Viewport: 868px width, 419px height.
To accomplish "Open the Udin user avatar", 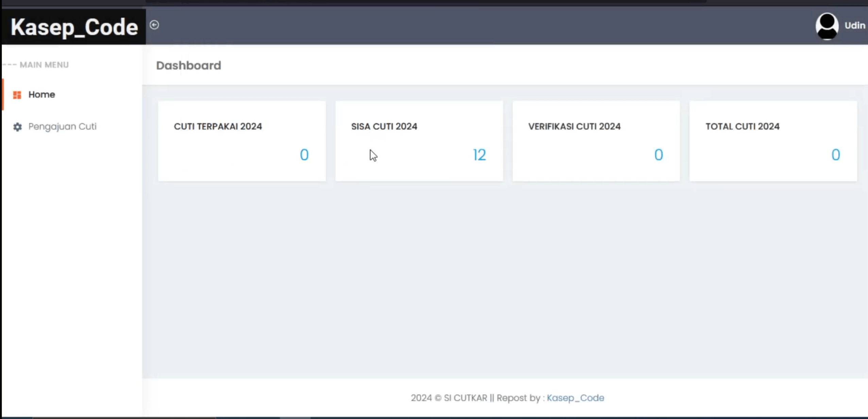I will (827, 26).
